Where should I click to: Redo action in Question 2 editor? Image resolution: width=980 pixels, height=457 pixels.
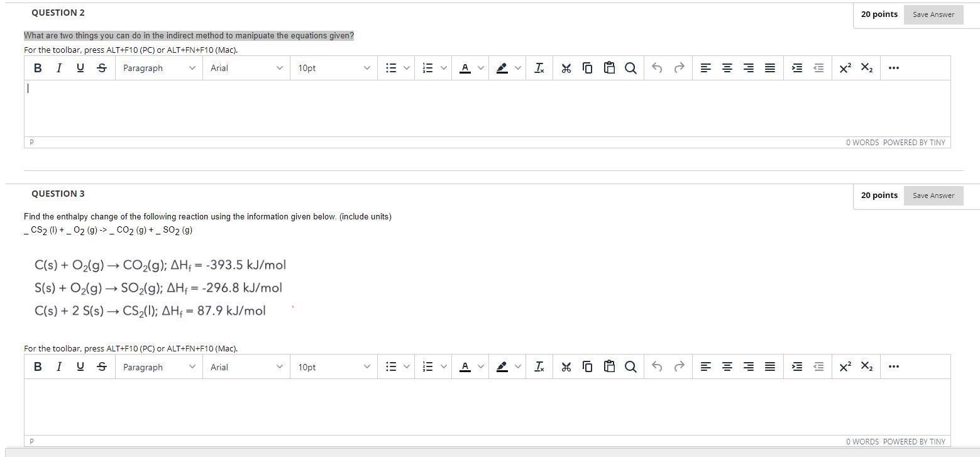[x=679, y=68]
